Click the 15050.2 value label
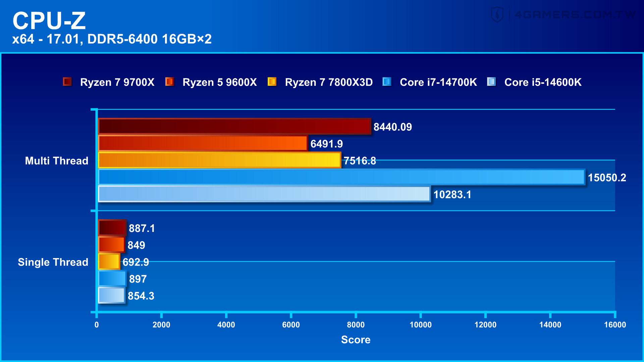Viewport: 644px width, 362px height. 607,178
